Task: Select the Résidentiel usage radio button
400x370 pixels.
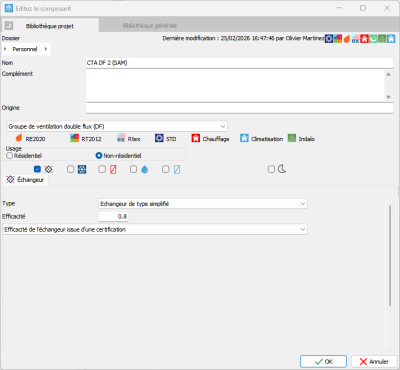Action: click(9, 156)
